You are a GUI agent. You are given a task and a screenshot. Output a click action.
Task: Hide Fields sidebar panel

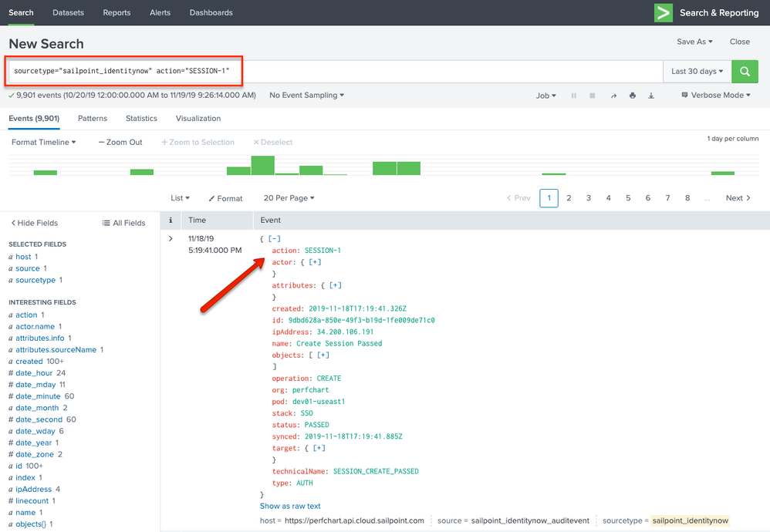click(35, 223)
